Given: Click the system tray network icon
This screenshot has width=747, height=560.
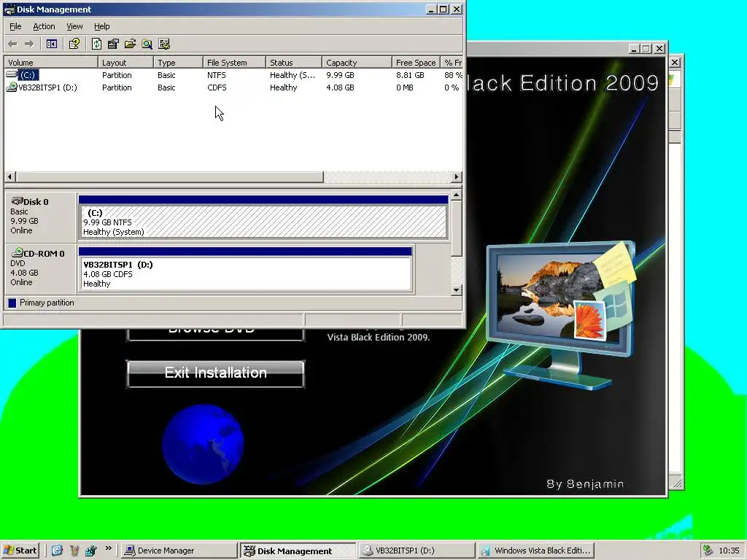Looking at the screenshot, I should point(708,551).
